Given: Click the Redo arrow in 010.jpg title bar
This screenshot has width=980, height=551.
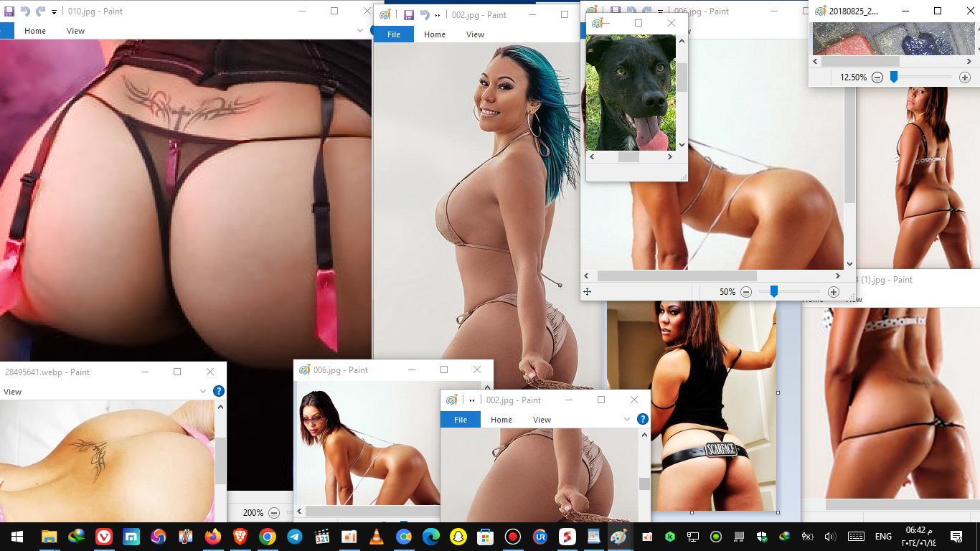Looking at the screenshot, I should pos(40,11).
